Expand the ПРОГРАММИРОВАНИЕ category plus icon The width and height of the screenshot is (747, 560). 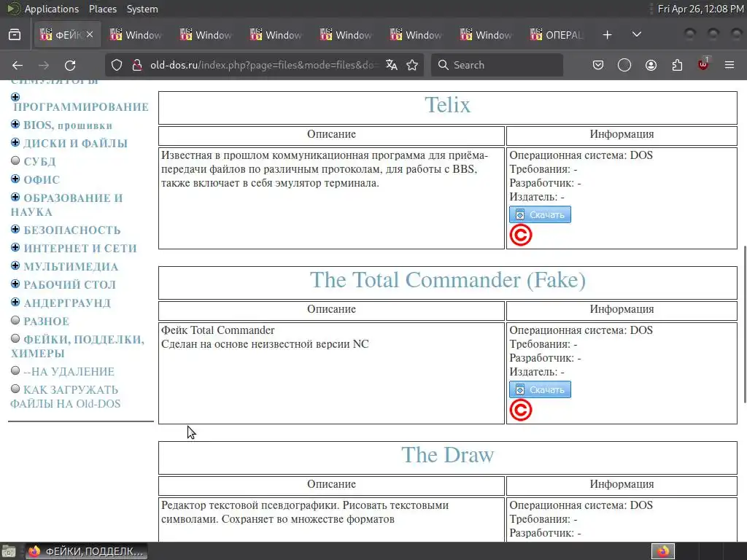15,97
